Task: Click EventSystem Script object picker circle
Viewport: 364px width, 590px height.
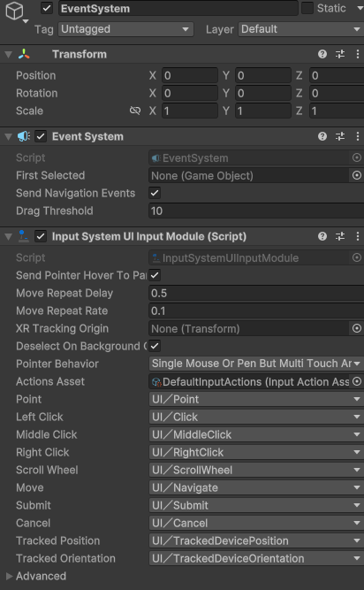Action: (356, 157)
